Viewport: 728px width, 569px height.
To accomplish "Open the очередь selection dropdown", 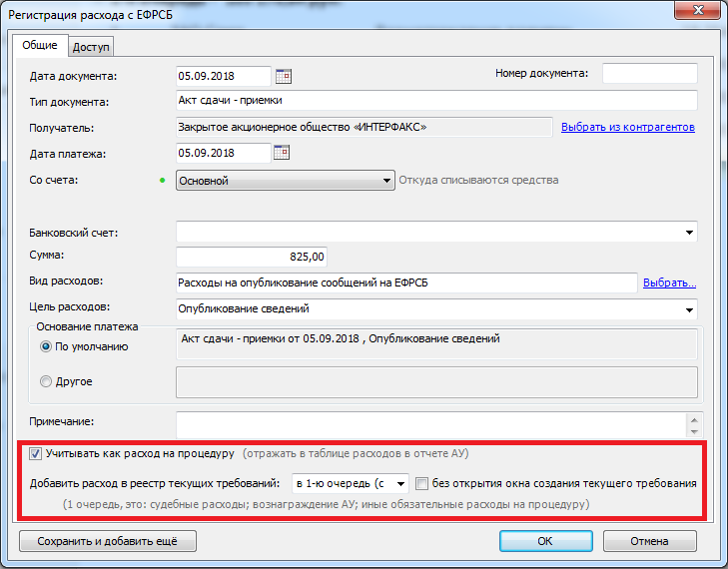I will click(400, 484).
